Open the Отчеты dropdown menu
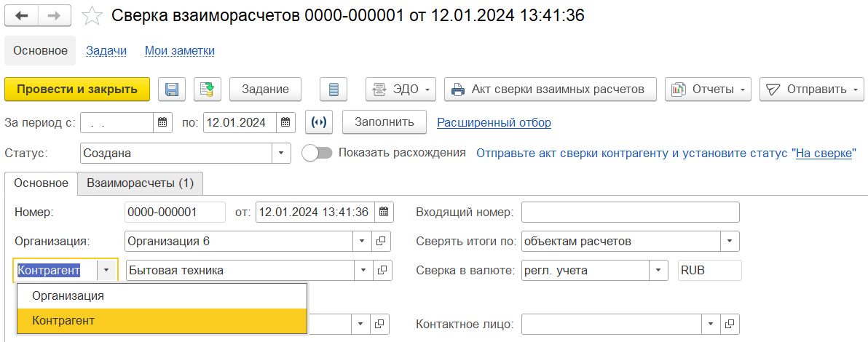This screenshot has width=868, height=342. pos(709,90)
